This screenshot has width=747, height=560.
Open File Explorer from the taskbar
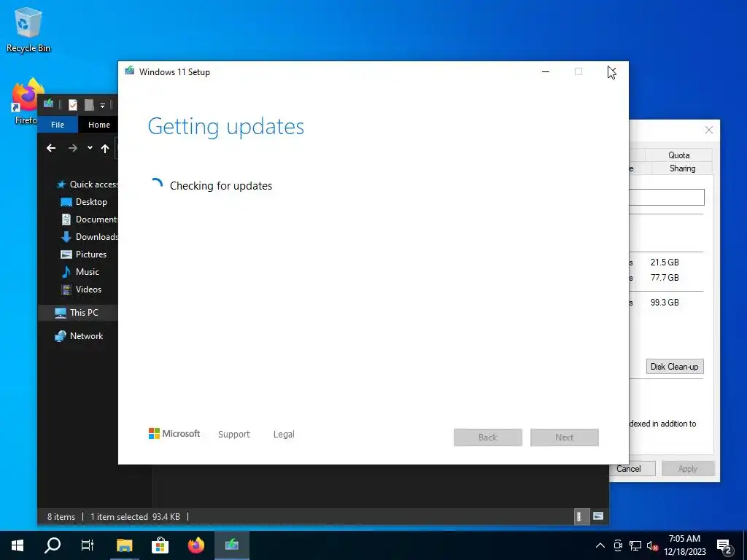pos(124,545)
